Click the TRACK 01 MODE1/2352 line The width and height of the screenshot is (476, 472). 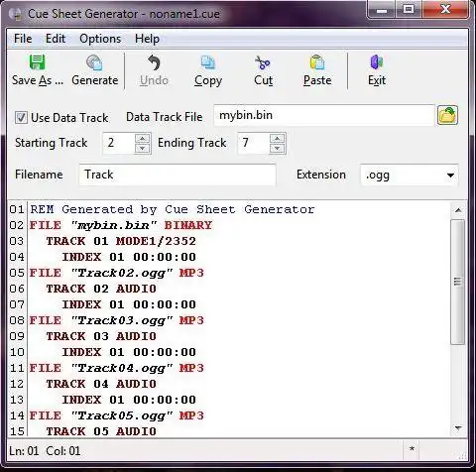pos(121,241)
